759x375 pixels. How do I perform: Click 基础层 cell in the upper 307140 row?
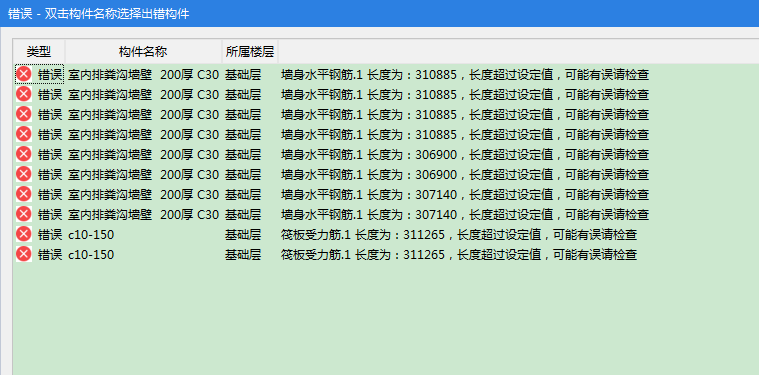point(243,195)
